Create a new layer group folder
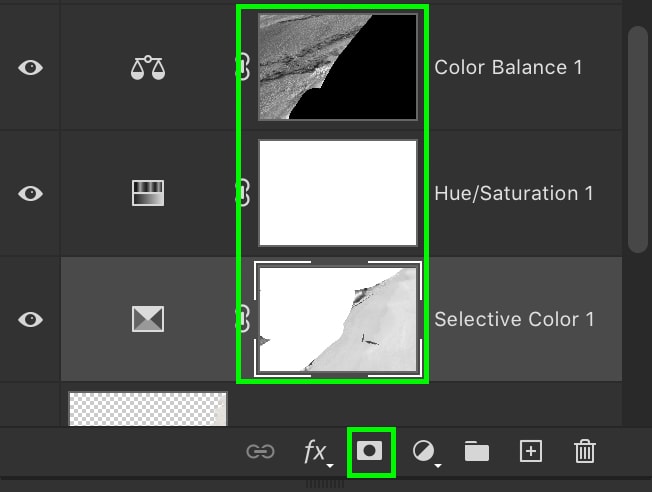Image resolution: width=652 pixels, height=492 pixels. [477, 451]
